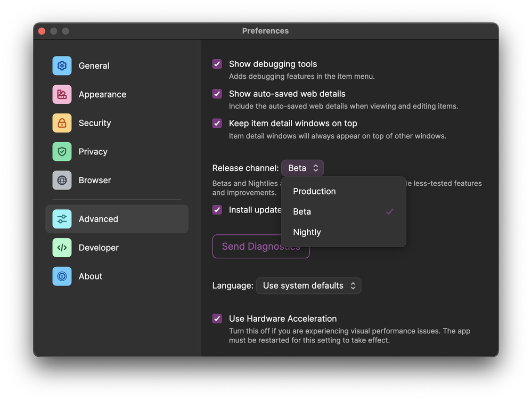
Task: Select the Developer section label
Action: click(99, 248)
